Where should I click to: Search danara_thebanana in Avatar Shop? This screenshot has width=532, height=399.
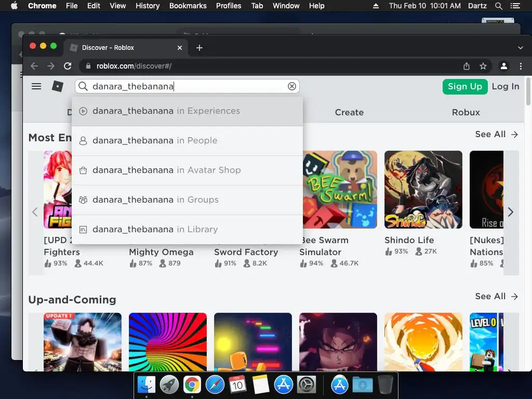pyautogui.click(x=187, y=170)
